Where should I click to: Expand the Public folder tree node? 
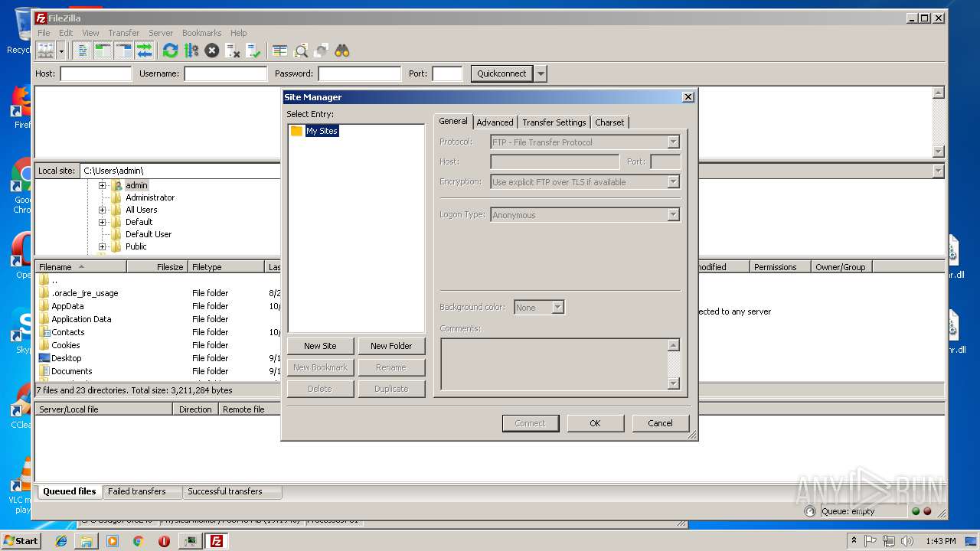[102, 246]
